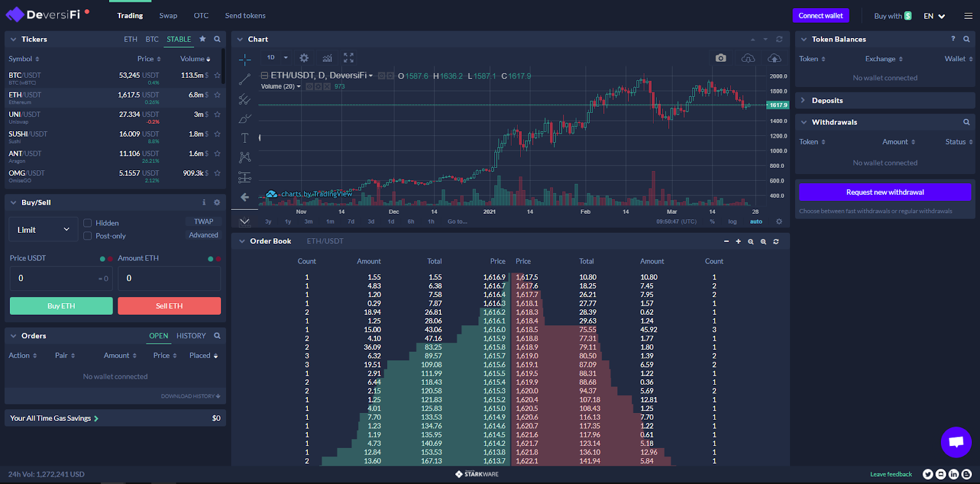Favorite the OMG/USDT ticker star
Image resolution: width=980 pixels, height=484 pixels.
(x=217, y=173)
